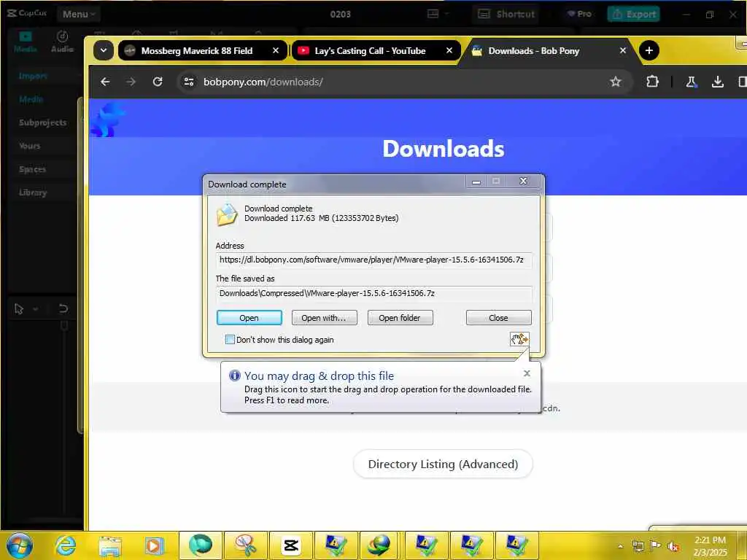Switch to Mossberg Maverick 88 Field tab

(x=196, y=50)
